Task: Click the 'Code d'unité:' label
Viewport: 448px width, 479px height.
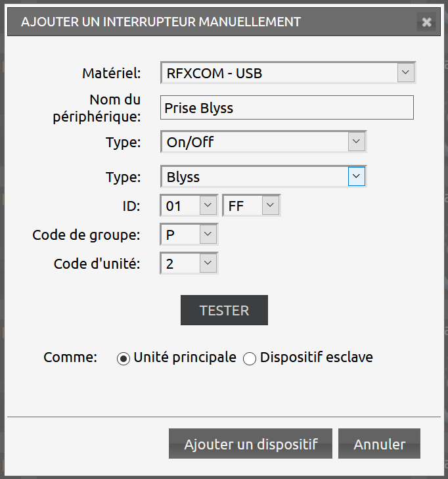Action: (97, 263)
